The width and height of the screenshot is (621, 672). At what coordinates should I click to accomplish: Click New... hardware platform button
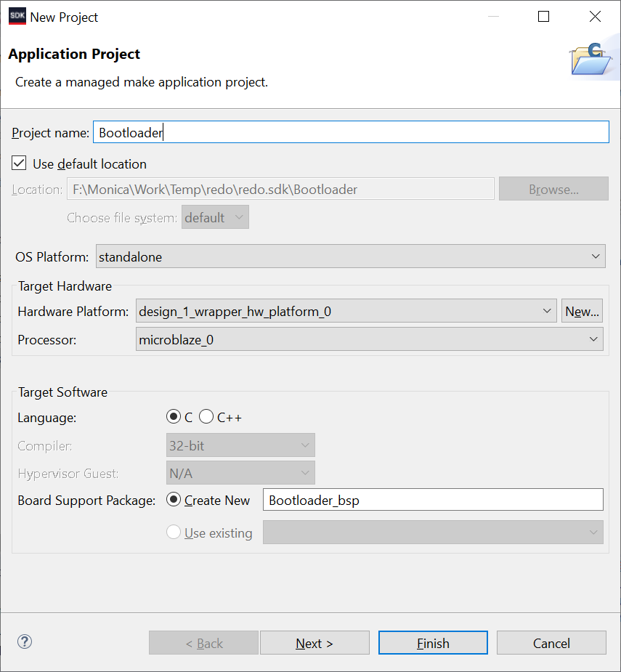pos(583,311)
